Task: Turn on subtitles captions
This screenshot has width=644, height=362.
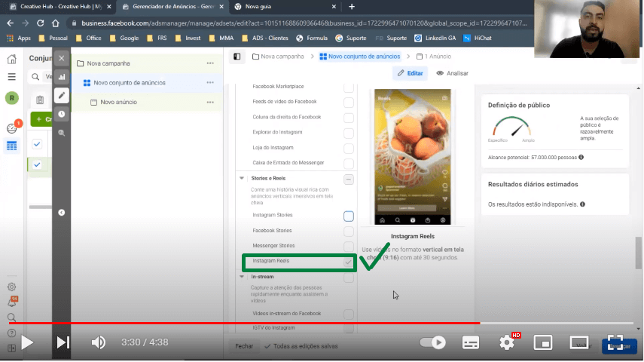Action: (x=470, y=342)
